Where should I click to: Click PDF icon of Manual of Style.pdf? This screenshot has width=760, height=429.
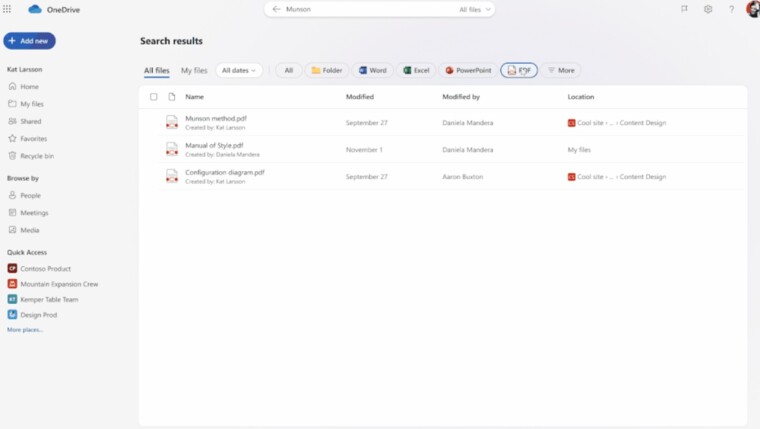pyautogui.click(x=172, y=149)
